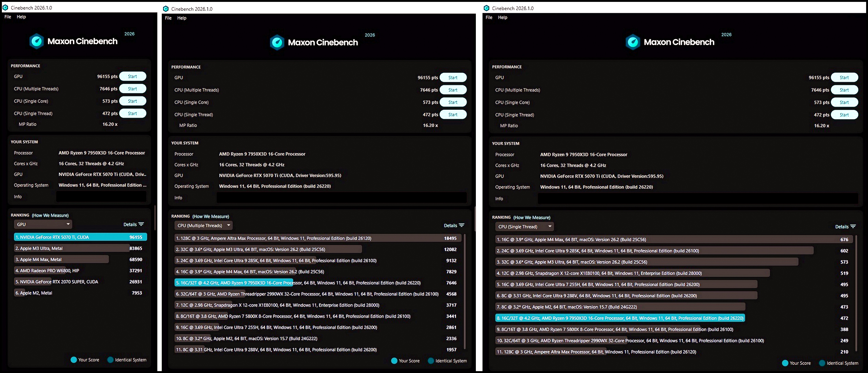Start GPU benchmark in right window
The width and height of the screenshot is (868, 373).
(x=844, y=77)
